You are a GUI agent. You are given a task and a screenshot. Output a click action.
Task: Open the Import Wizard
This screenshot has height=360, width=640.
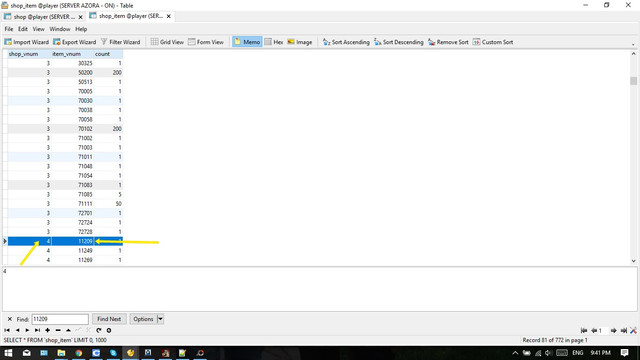(27, 42)
